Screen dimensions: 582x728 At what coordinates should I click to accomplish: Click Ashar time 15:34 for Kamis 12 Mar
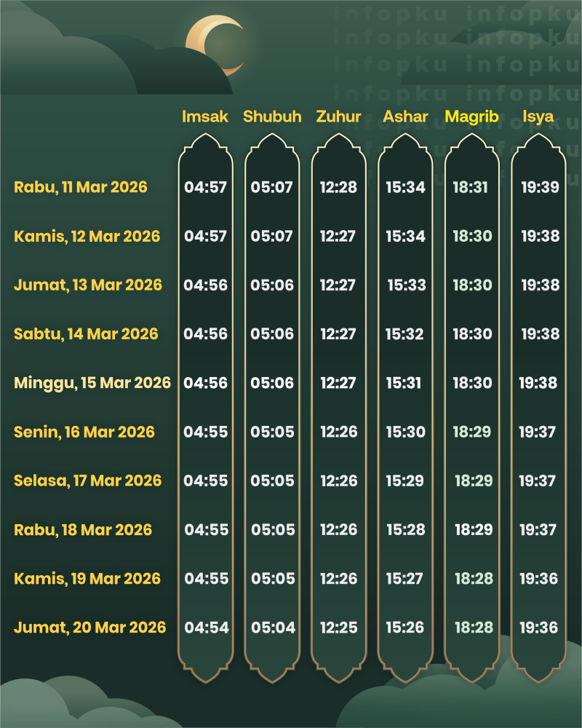405,237
